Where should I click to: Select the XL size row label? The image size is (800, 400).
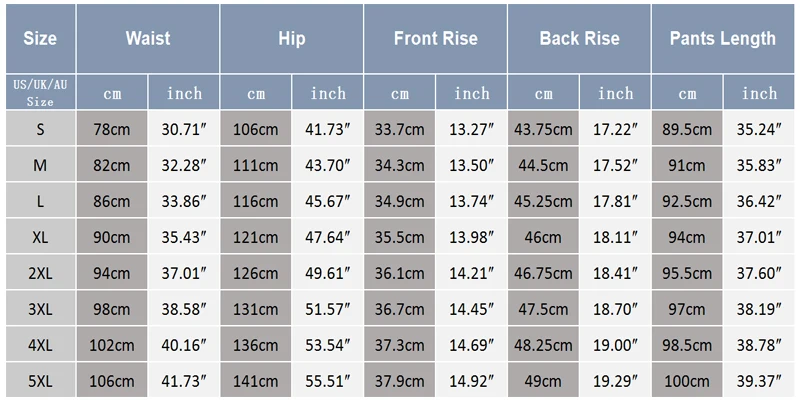(40, 237)
